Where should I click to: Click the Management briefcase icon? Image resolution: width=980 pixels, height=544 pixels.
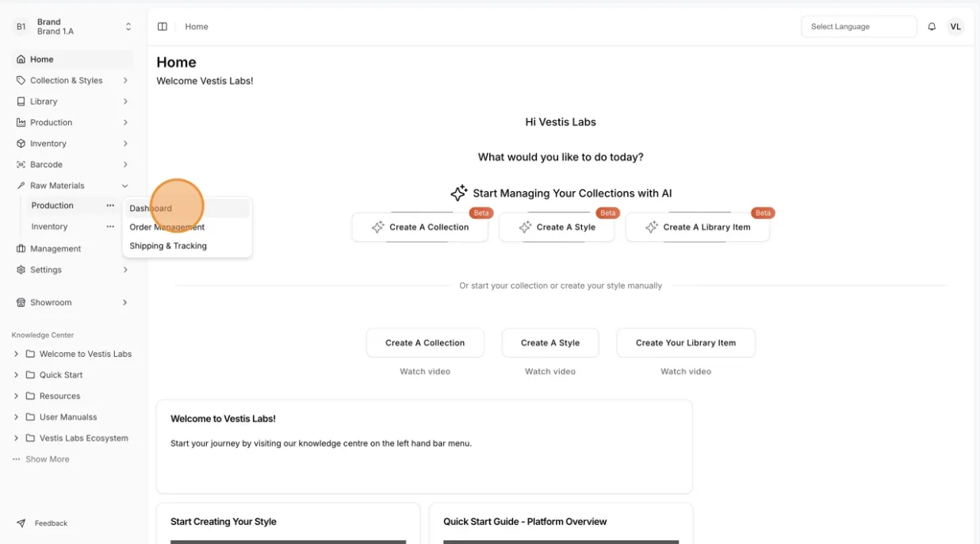coord(21,249)
